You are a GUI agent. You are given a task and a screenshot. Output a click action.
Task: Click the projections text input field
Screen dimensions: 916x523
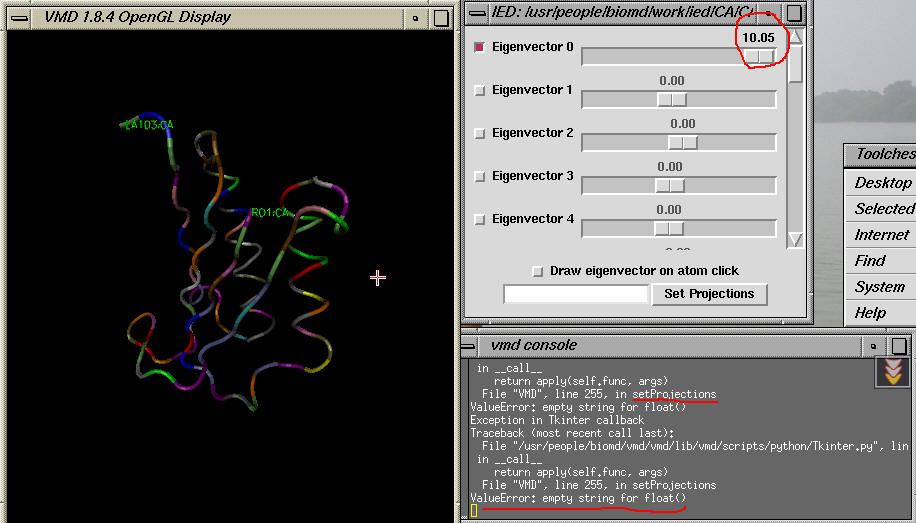(576, 294)
